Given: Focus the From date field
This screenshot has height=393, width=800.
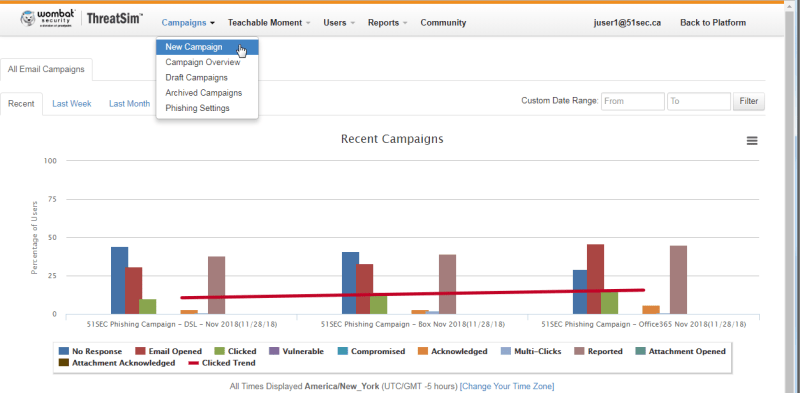Looking at the screenshot, I should coord(633,101).
